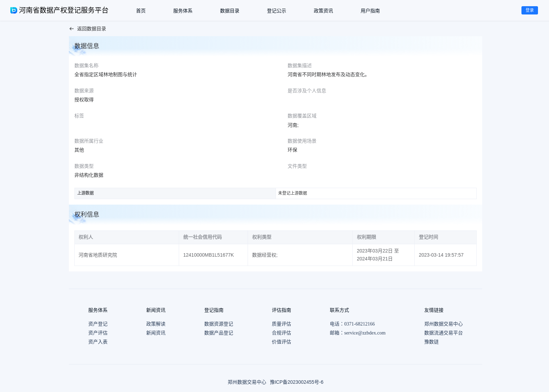This screenshot has height=392, width=549.
Task: Click footer heading 友情链接
Action: 434,310
